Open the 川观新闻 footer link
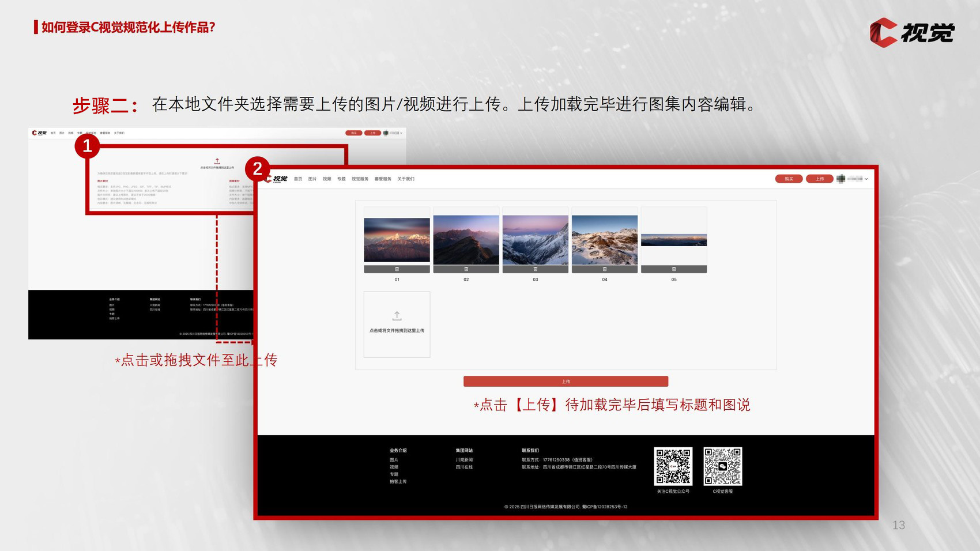 tap(464, 460)
